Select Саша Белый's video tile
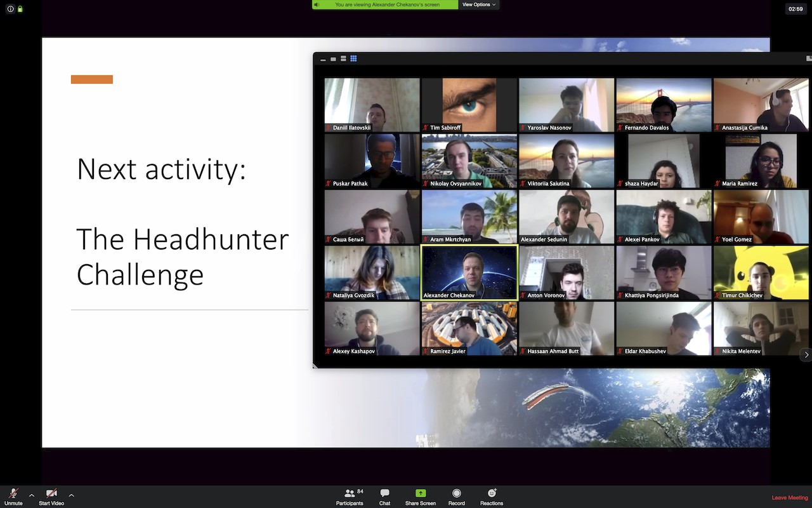812x508 pixels. (372, 217)
